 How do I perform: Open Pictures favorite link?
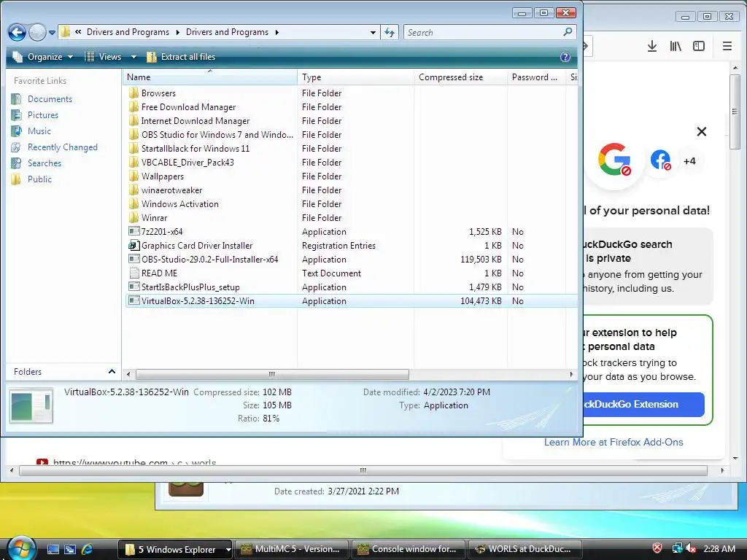(43, 114)
